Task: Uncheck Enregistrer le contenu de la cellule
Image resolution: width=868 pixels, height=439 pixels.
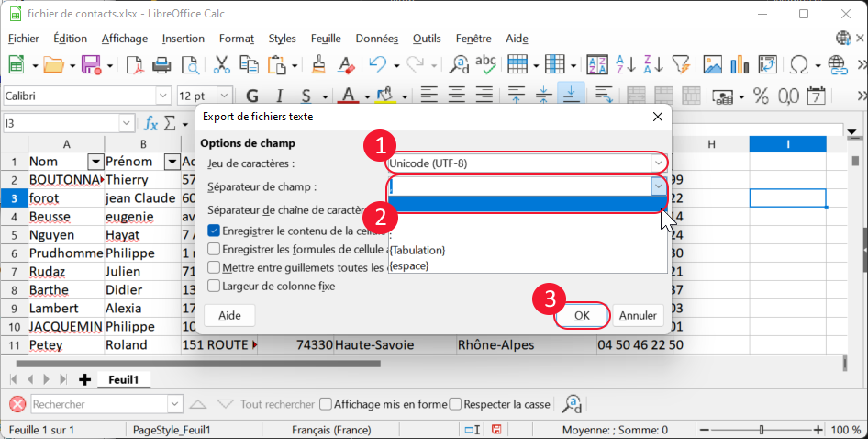Action: tap(214, 231)
